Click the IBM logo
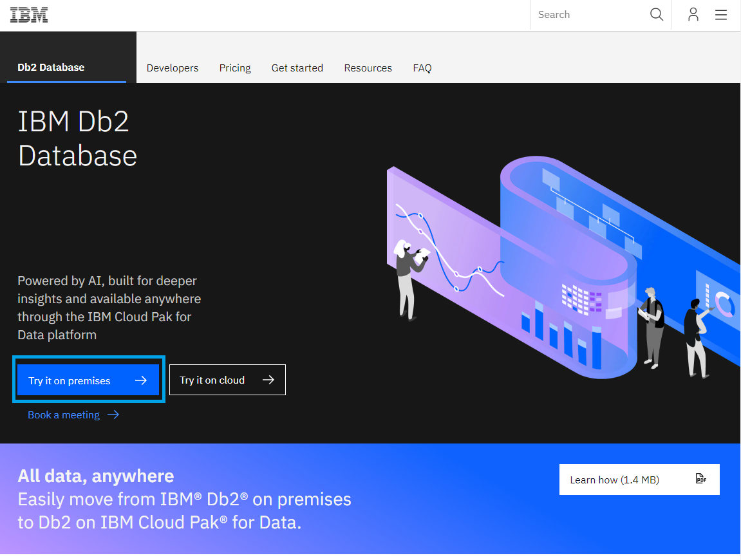The image size is (741, 560). coord(28,14)
